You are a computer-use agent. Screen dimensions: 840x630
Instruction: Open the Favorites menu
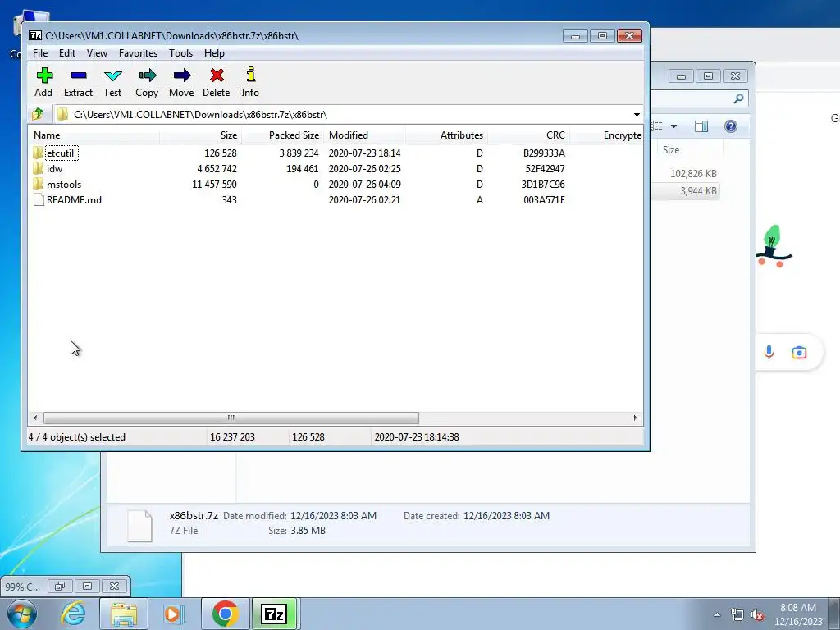[x=138, y=53]
